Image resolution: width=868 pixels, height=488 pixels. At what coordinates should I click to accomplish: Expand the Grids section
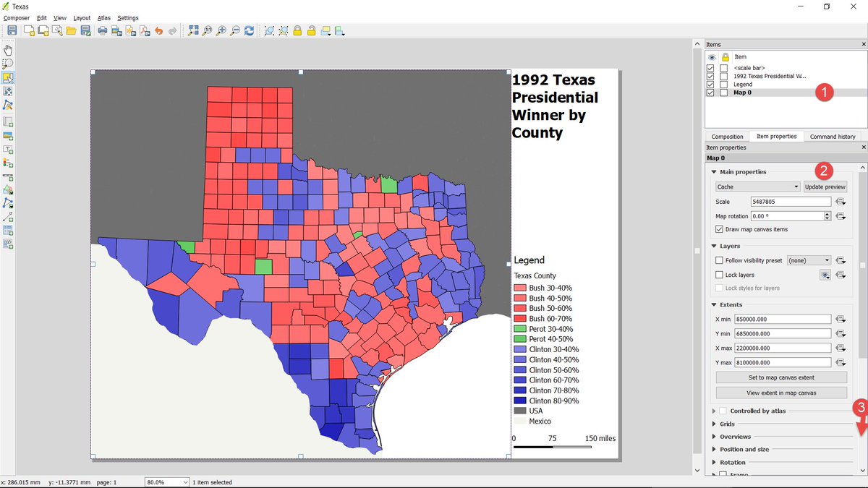click(714, 424)
